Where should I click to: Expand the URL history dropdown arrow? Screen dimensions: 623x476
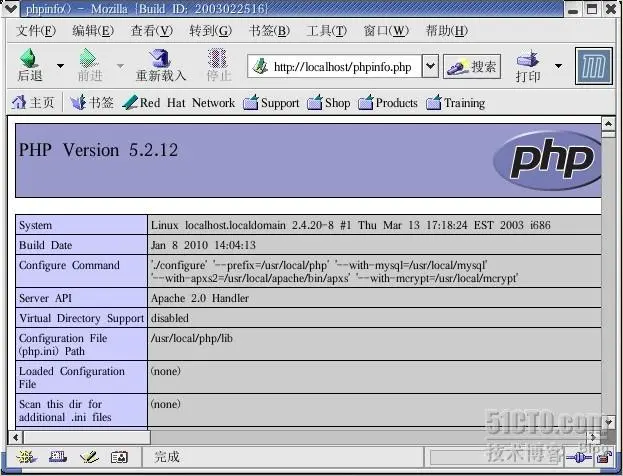(x=430, y=66)
